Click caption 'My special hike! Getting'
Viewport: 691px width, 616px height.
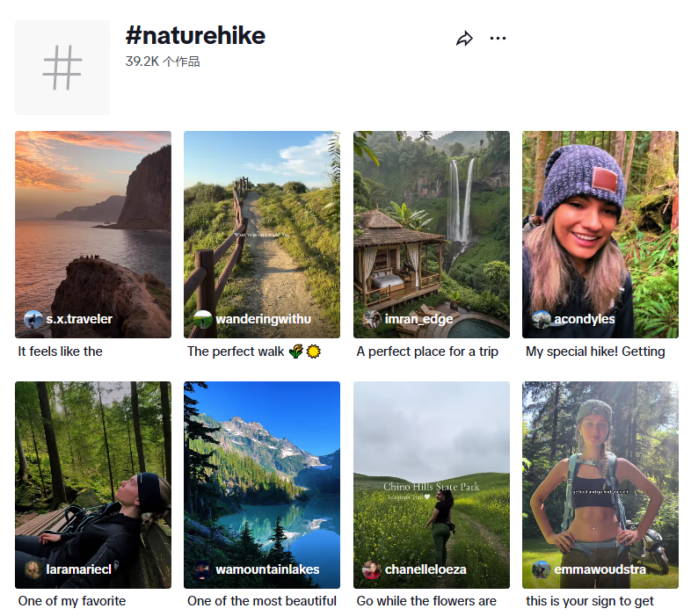595,351
